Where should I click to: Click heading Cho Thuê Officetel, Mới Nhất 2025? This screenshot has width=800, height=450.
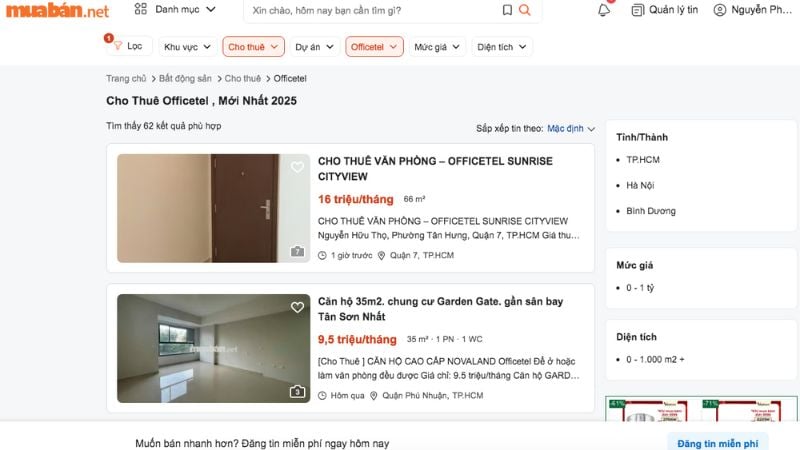pos(201,101)
